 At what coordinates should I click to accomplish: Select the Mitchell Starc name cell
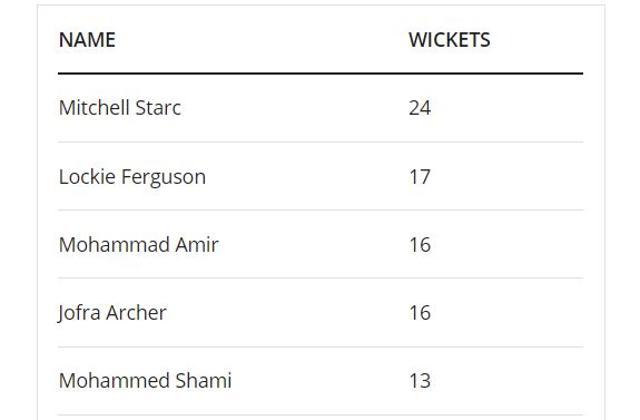click(120, 108)
